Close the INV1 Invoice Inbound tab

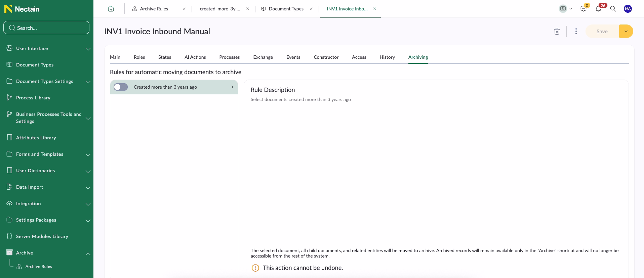pyautogui.click(x=375, y=9)
